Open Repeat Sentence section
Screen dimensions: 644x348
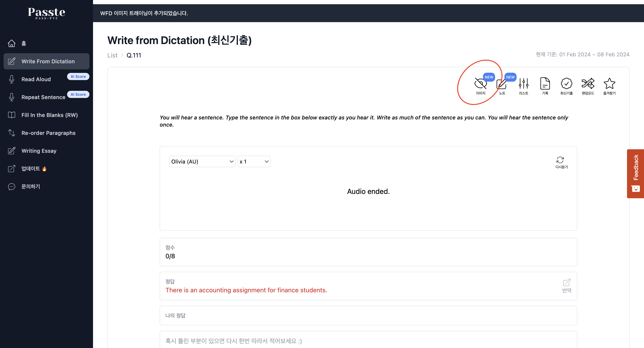click(43, 97)
